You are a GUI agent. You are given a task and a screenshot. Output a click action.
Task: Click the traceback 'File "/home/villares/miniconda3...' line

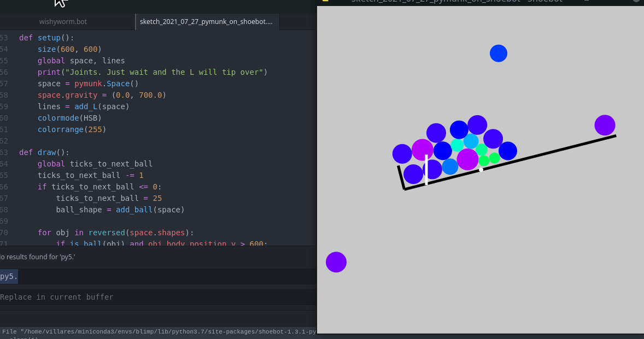pyautogui.click(x=159, y=331)
